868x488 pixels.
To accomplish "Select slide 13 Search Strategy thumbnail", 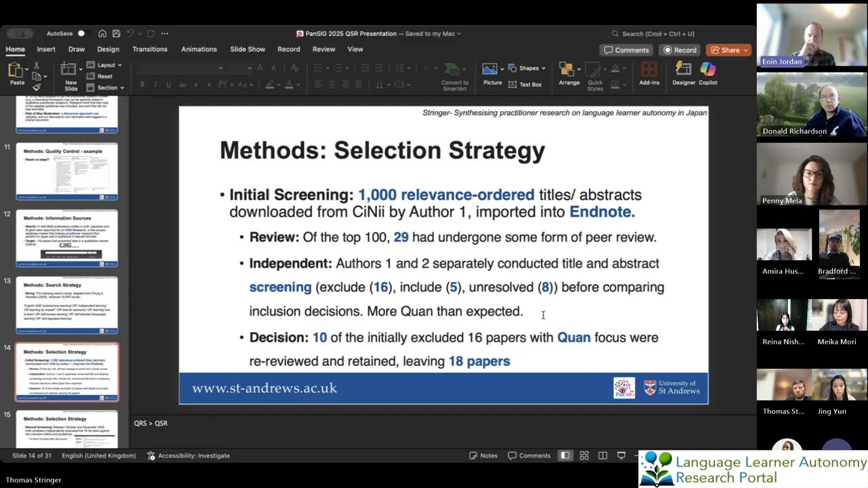I will pos(66,305).
